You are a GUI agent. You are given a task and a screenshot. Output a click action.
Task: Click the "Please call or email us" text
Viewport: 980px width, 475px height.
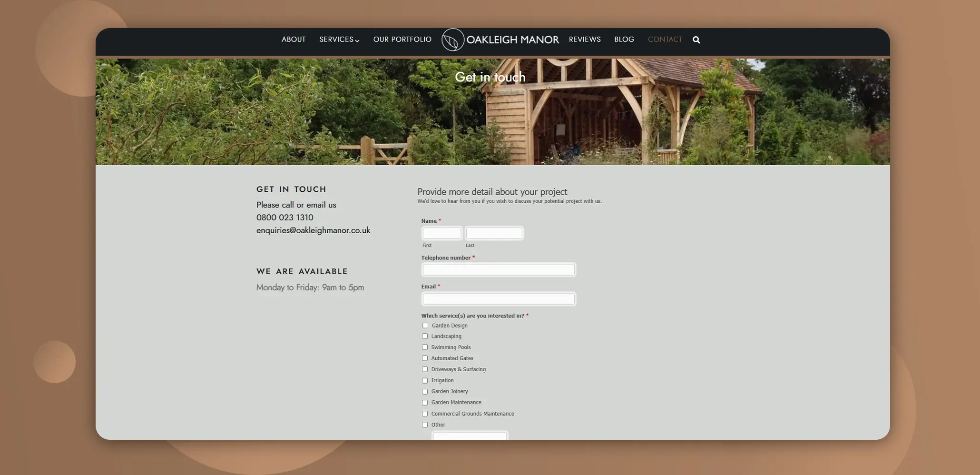pyautogui.click(x=296, y=205)
